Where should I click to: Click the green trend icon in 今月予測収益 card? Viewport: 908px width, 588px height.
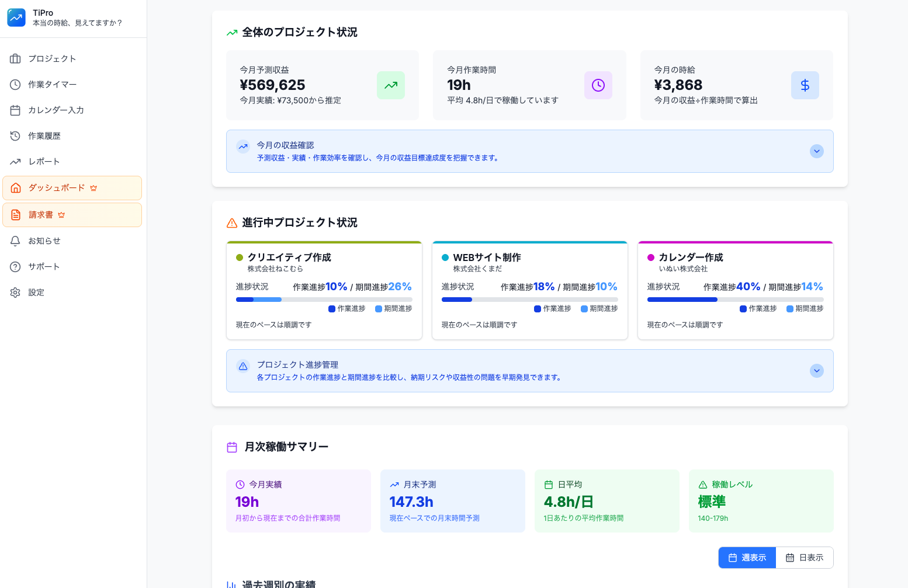pos(390,85)
